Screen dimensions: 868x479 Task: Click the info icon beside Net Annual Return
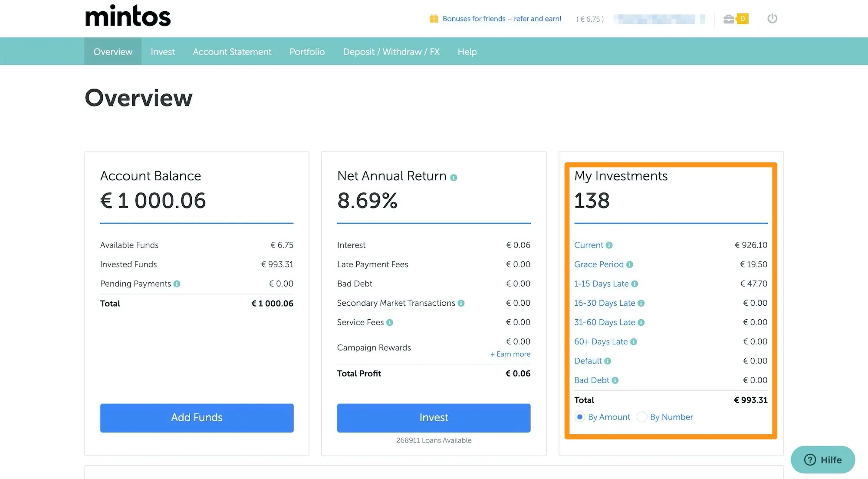click(454, 178)
